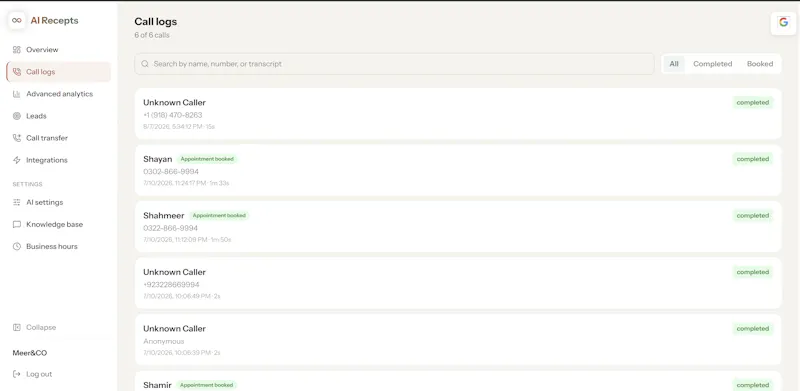Screen dimensions: 800x391
Task: Click the Google icon button top right
Action: click(x=783, y=22)
